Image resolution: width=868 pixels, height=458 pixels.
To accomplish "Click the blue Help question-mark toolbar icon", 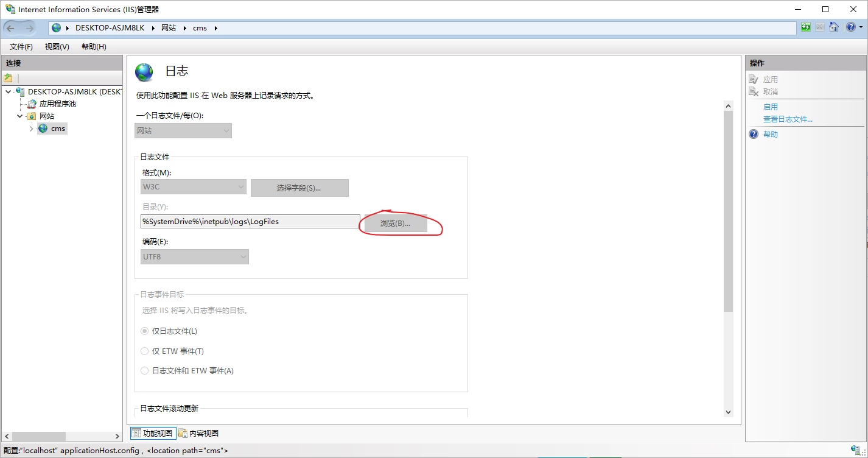I will coord(850,27).
